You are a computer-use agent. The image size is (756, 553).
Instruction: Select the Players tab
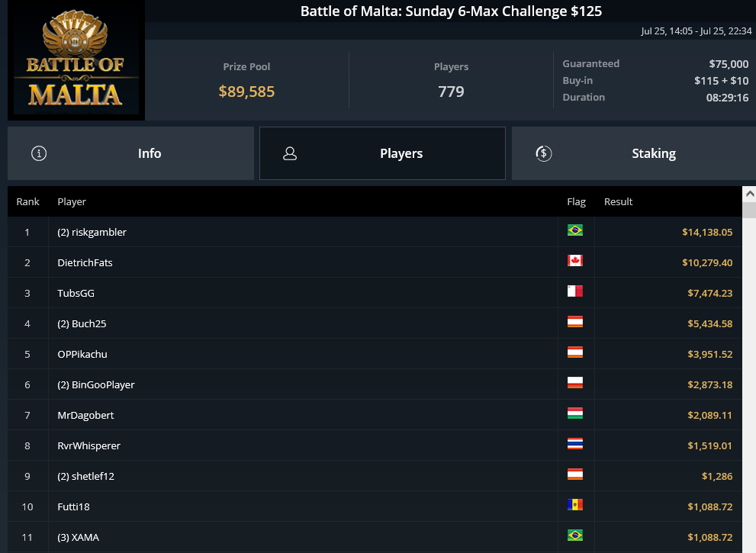coord(382,153)
